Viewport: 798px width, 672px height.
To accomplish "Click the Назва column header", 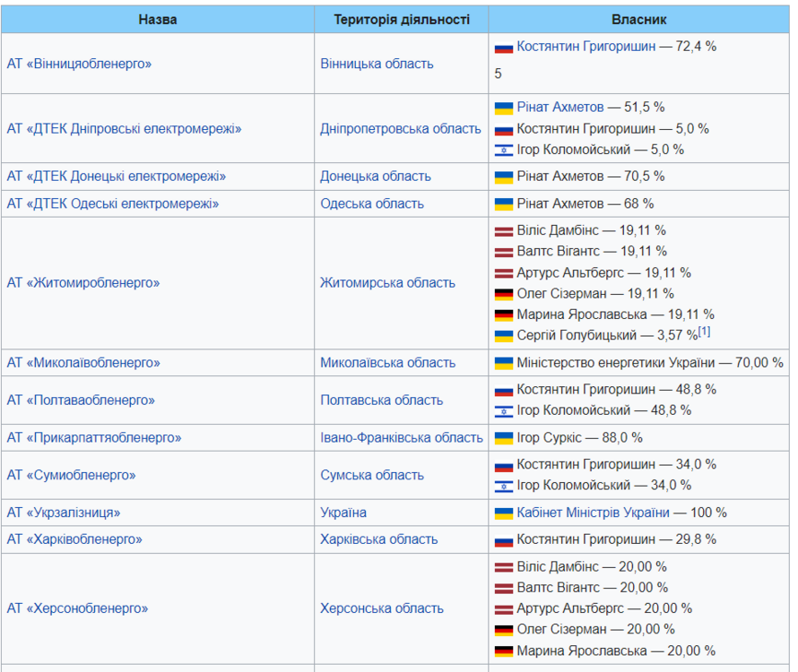I will (x=158, y=18).
